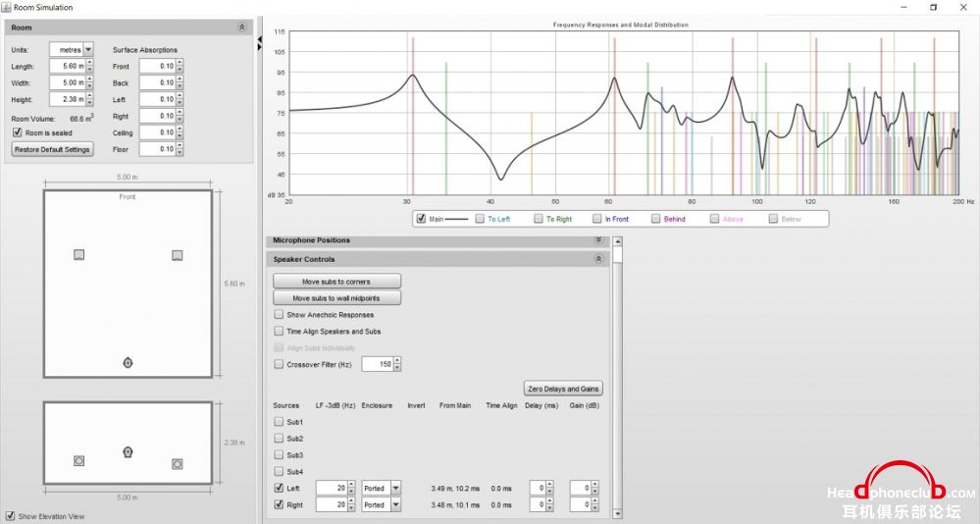Enable the To Left response checkbox

(x=480, y=218)
